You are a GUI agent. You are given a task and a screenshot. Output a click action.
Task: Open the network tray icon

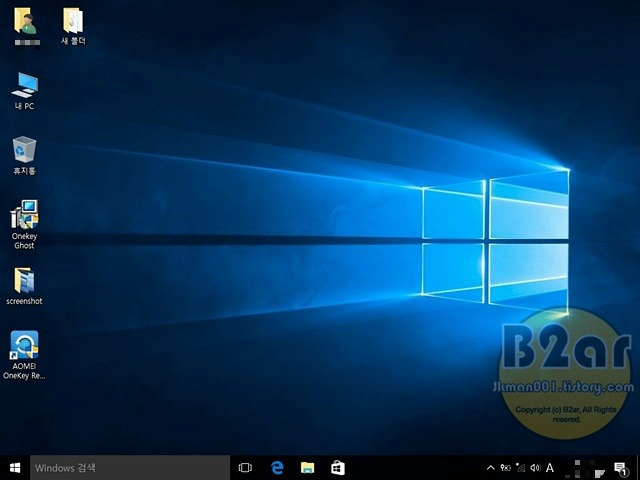coord(520,467)
